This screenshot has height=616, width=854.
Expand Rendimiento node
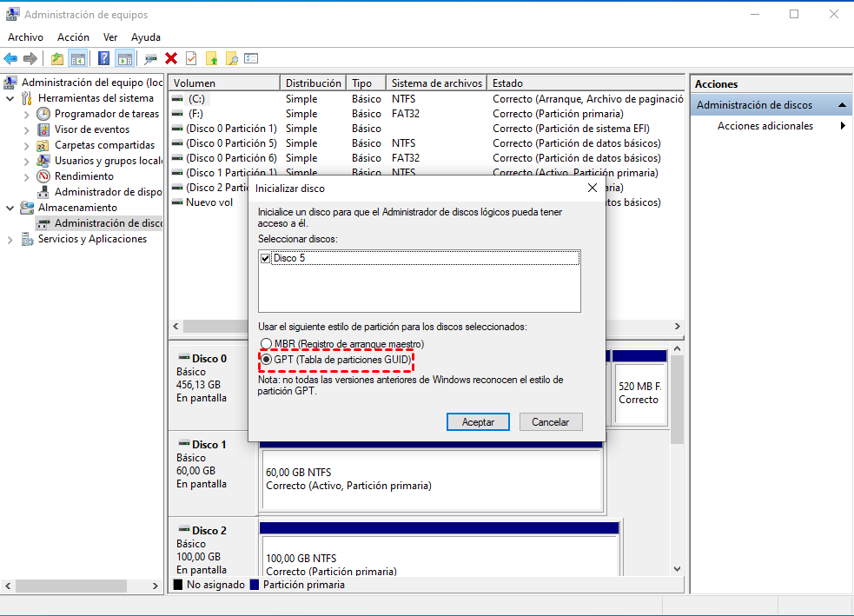[x=27, y=177]
